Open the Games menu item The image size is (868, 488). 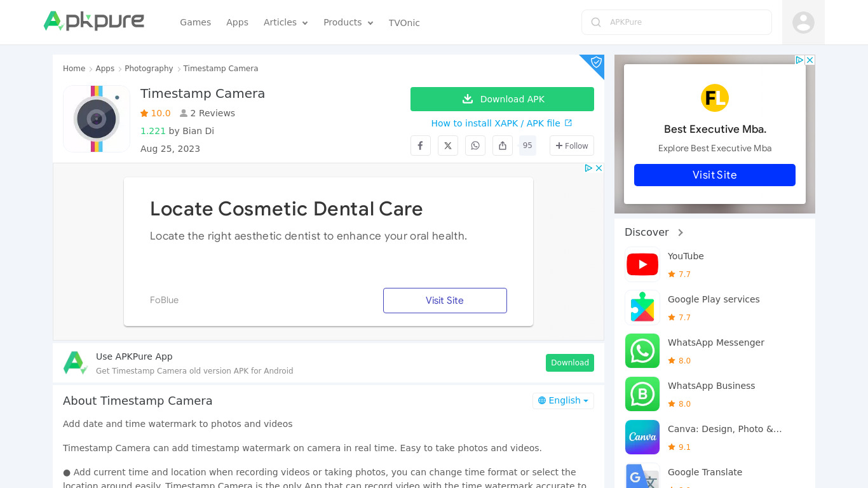tap(195, 22)
